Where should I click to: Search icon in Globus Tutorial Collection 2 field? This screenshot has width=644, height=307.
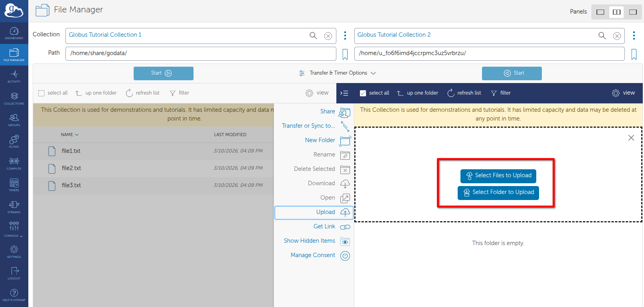602,36
